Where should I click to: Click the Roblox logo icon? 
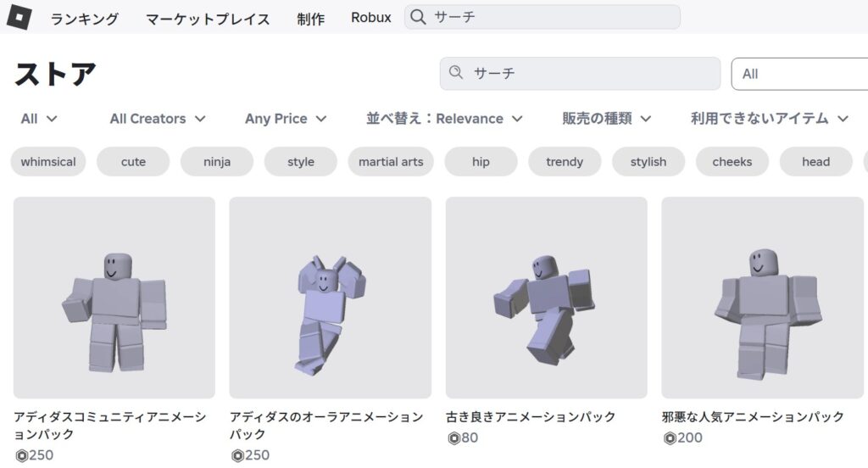pyautogui.click(x=19, y=17)
